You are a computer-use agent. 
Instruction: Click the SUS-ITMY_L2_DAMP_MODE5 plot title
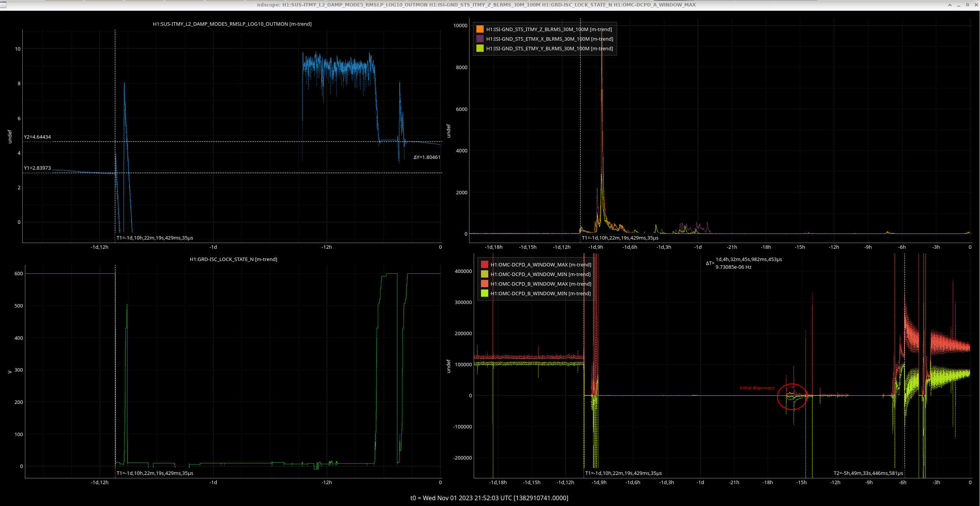[232, 24]
